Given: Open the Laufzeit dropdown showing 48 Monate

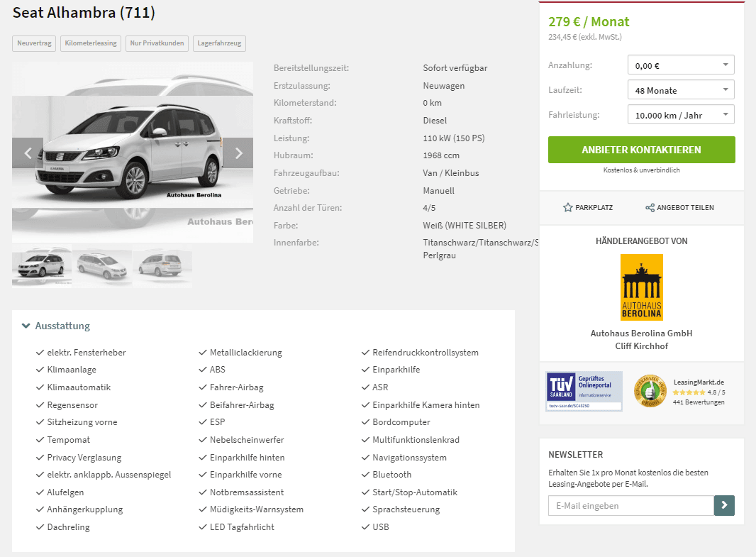Looking at the screenshot, I should pyautogui.click(x=681, y=90).
